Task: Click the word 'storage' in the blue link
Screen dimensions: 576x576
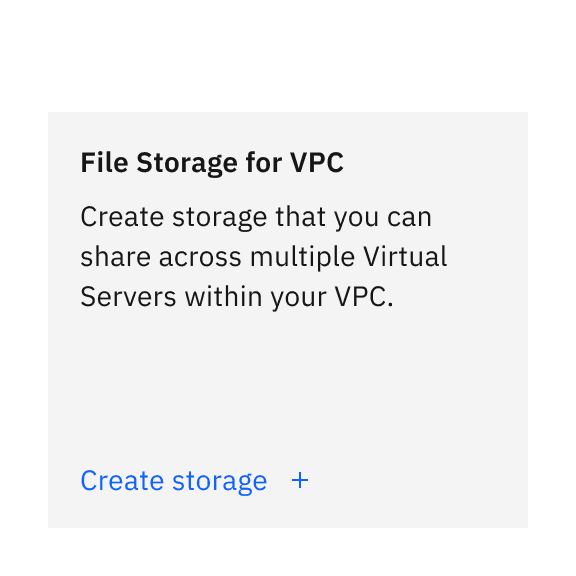Action: click(220, 482)
